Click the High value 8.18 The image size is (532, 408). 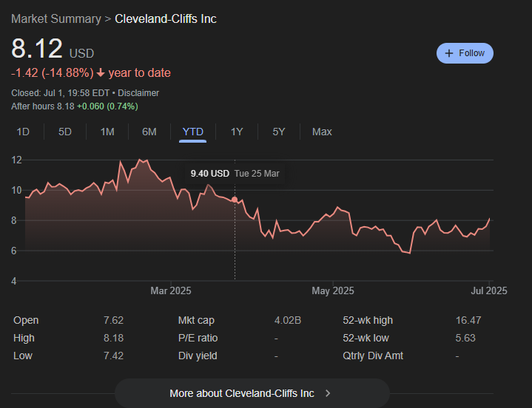[x=114, y=338]
